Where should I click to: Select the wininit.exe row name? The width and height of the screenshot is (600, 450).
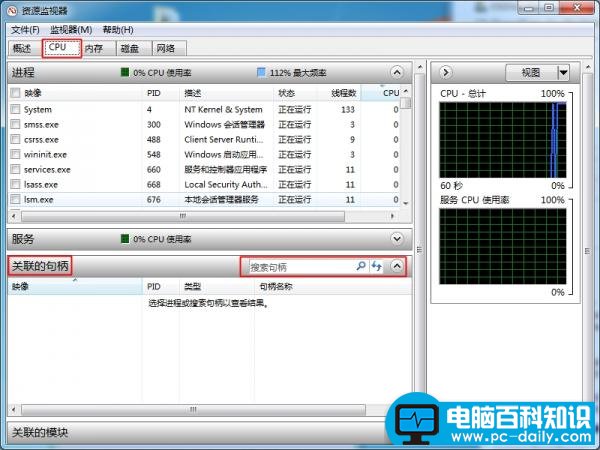[x=45, y=155]
